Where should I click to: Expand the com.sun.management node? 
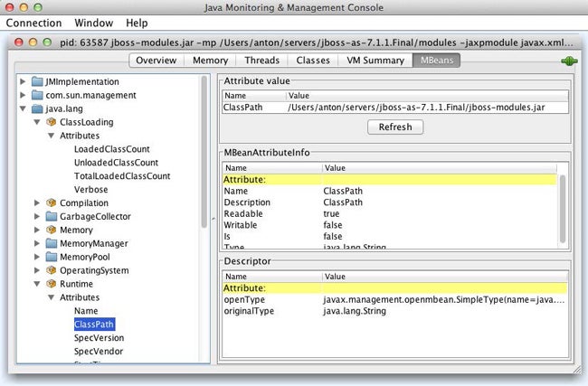pyautogui.click(x=23, y=95)
